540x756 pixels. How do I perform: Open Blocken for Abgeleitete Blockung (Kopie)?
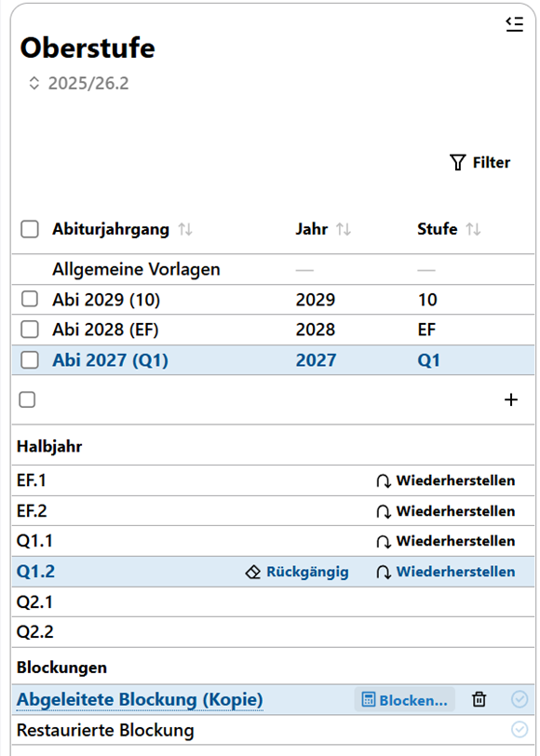tap(404, 699)
